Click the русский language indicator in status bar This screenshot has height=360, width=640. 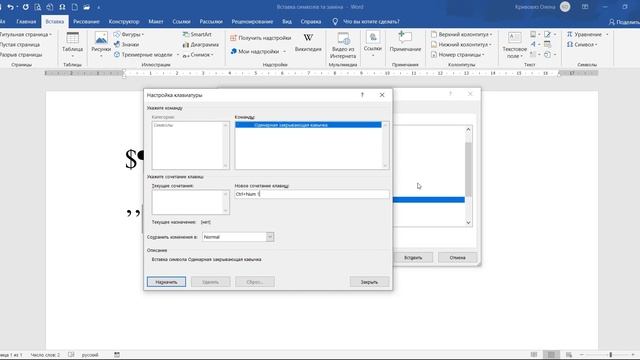[x=90, y=355]
